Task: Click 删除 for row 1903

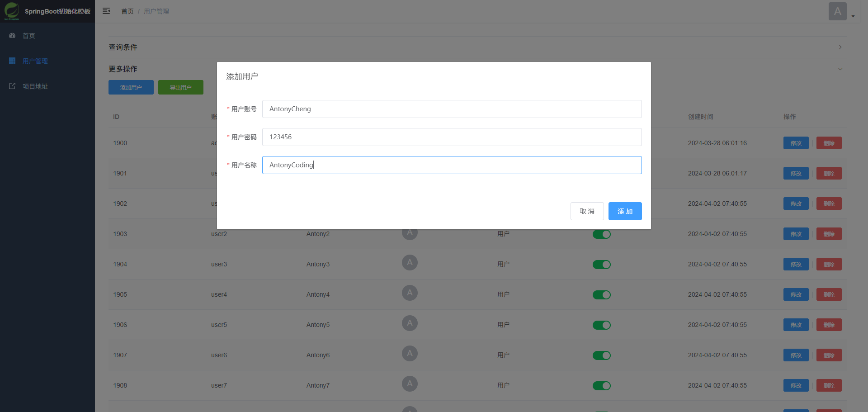Action: tap(829, 234)
